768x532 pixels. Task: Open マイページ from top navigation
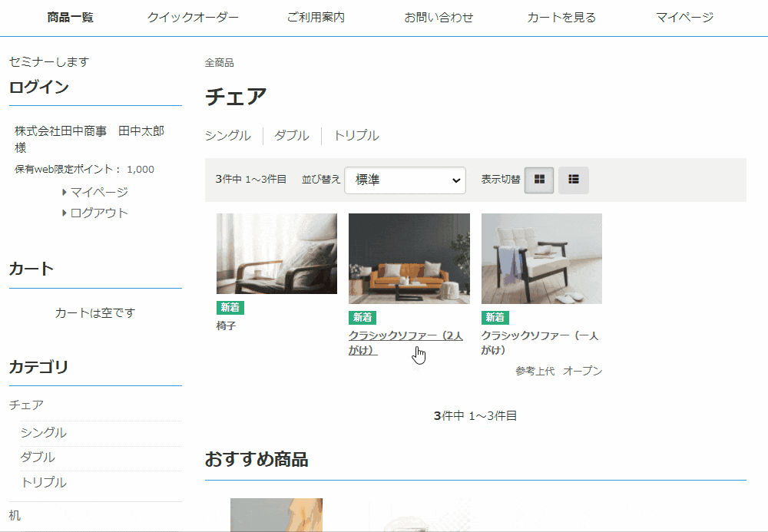tap(684, 18)
